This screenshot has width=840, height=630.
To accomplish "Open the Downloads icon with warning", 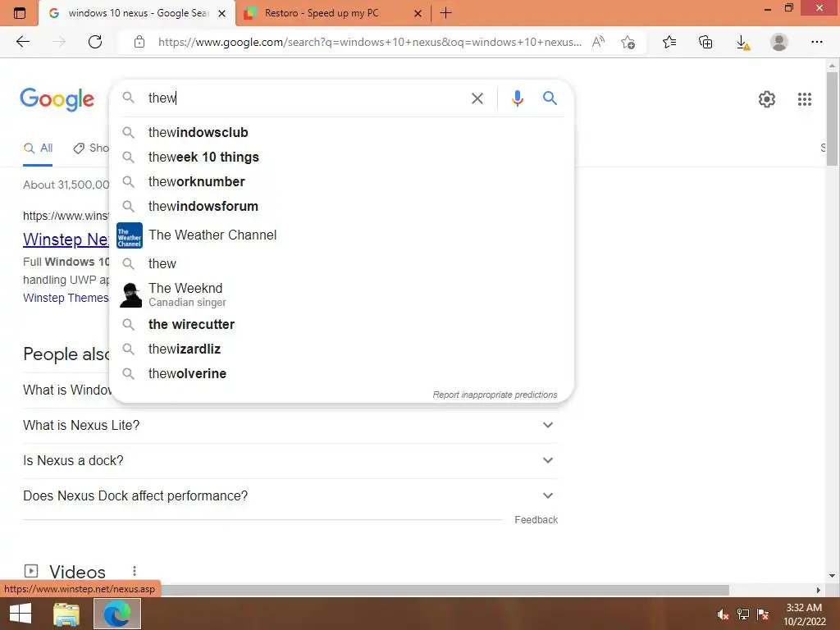I will coord(742,43).
